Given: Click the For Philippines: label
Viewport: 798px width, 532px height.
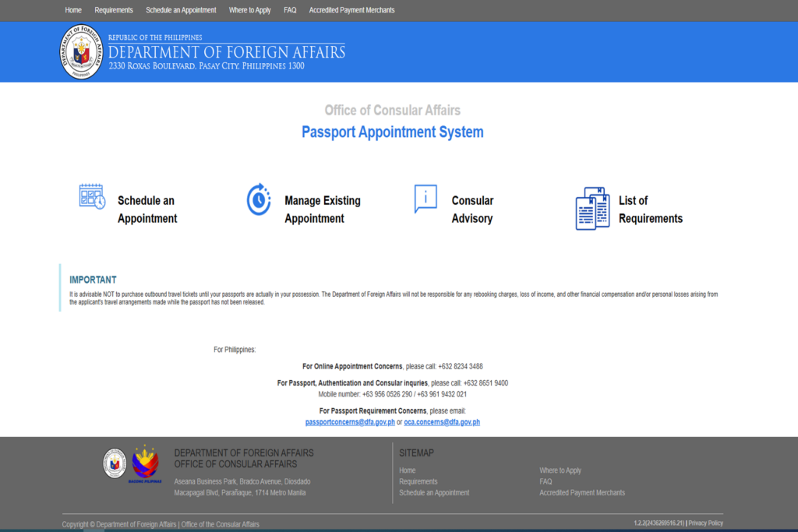Looking at the screenshot, I should (235, 350).
